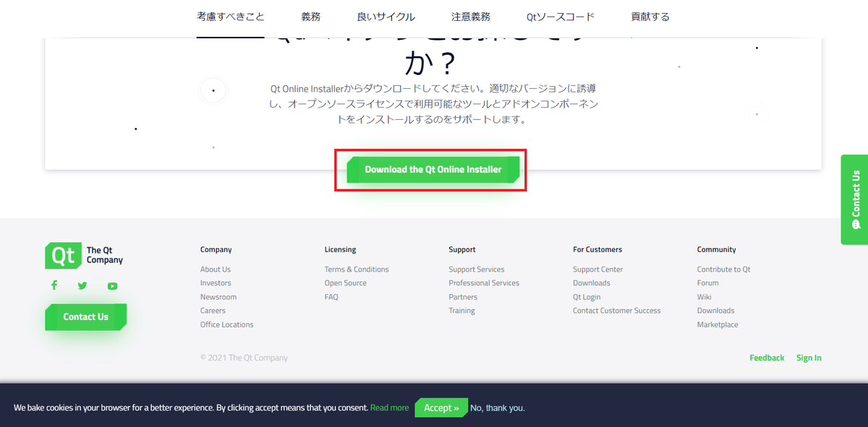Open the Qt Login link

[587, 297]
